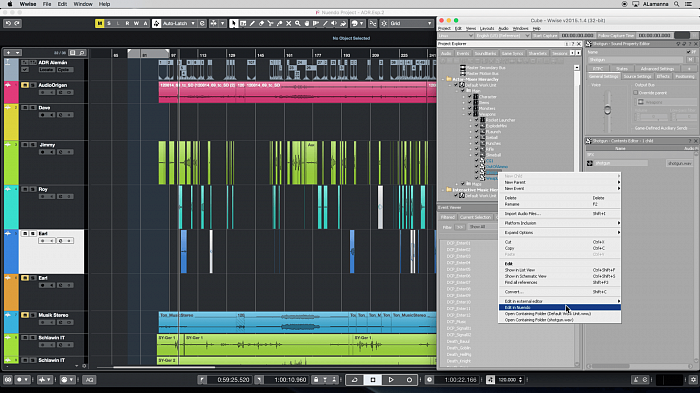
Task: Select the Mute X tool
Action: 288,23
